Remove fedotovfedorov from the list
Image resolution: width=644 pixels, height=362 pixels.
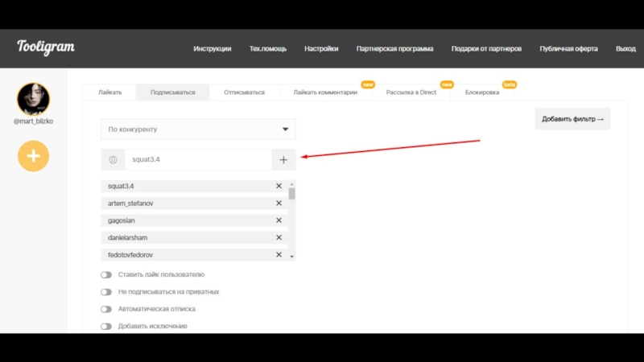[279, 255]
